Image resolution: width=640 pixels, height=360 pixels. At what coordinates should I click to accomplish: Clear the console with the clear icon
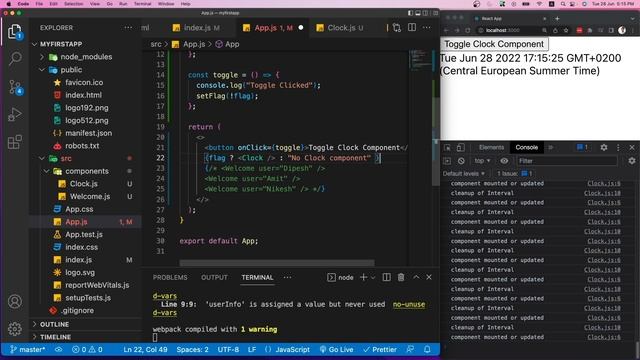coord(461,161)
